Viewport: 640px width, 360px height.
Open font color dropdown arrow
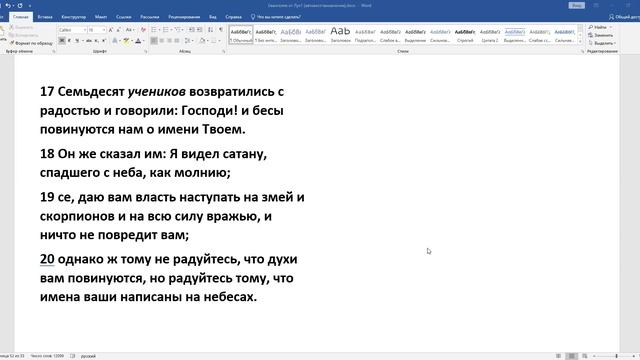point(144,41)
